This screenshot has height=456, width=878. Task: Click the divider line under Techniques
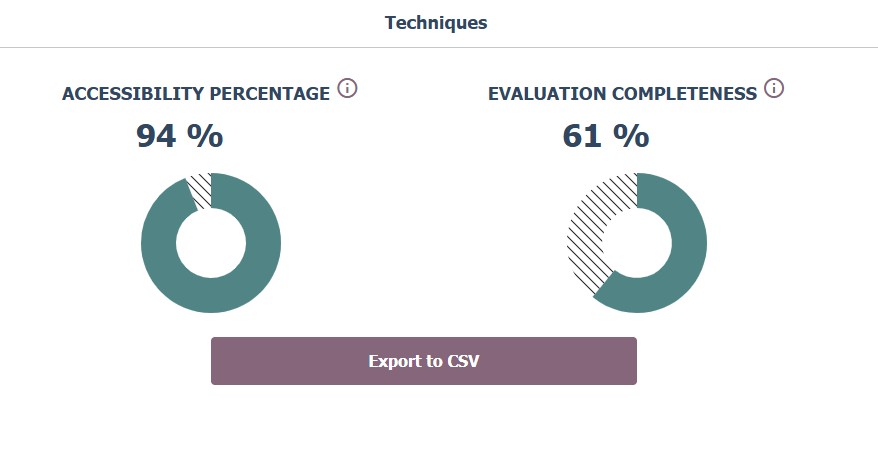click(439, 47)
